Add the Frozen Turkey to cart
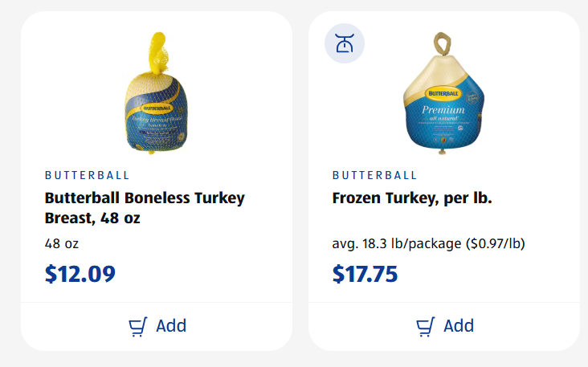 444,326
